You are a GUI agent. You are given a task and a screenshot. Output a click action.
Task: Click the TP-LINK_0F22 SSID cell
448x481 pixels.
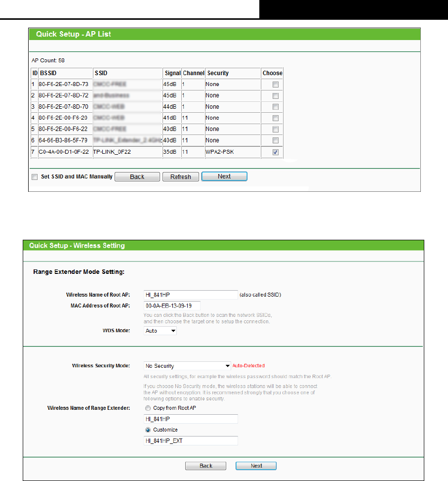pyautogui.click(x=127, y=152)
